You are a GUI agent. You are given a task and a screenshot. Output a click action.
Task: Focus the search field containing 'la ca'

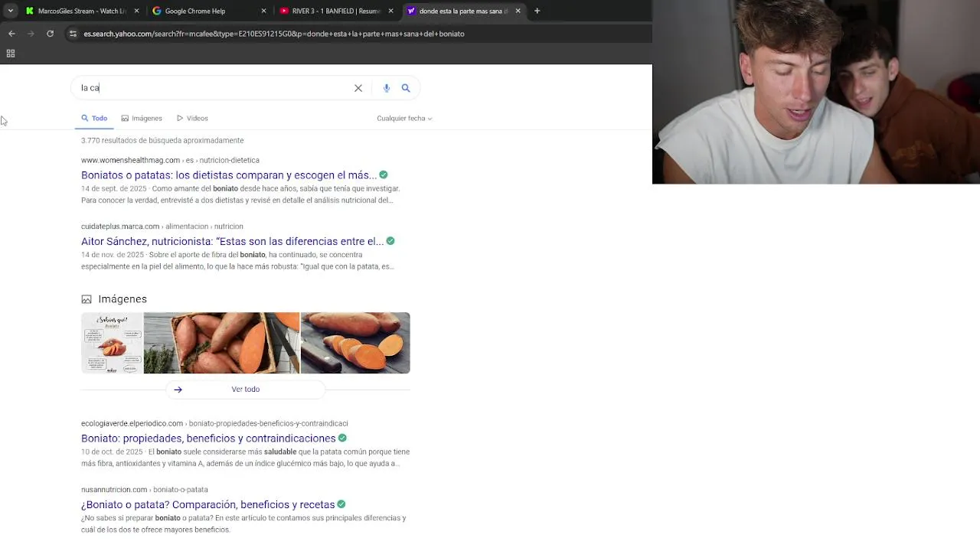[x=214, y=88]
